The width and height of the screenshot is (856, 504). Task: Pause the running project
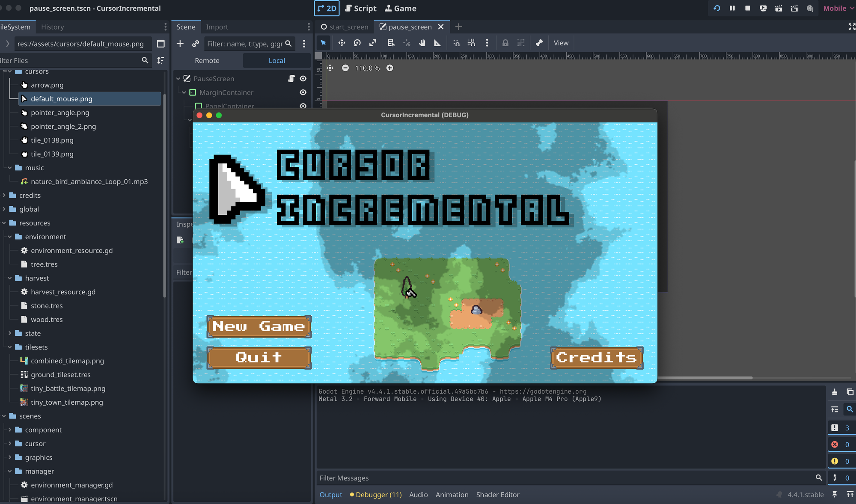(x=732, y=8)
